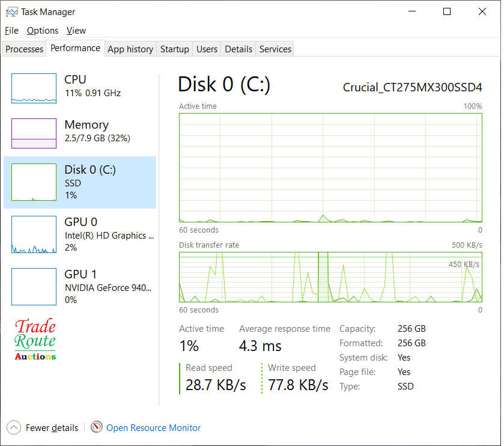Collapse to fewer details view
This screenshot has height=446, width=504.
(x=42, y=427)
